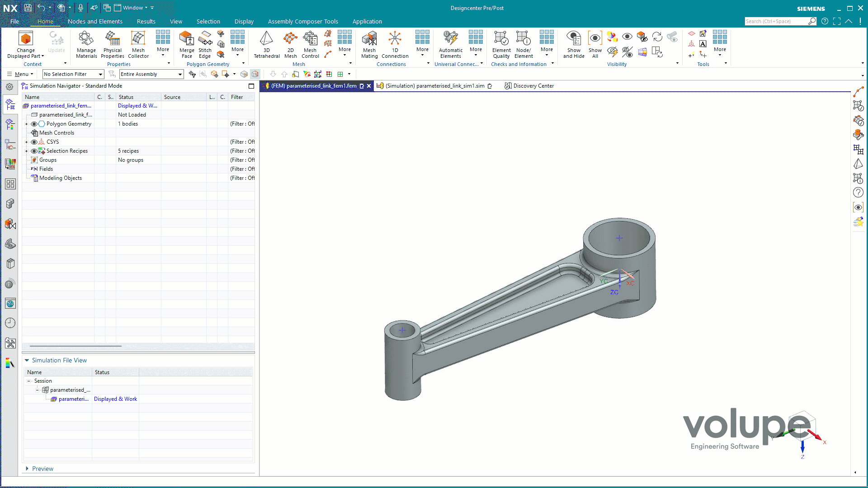Open the File menu
Image resolution: width=868 pixels, height=488 pixels.
click(14, 21)
